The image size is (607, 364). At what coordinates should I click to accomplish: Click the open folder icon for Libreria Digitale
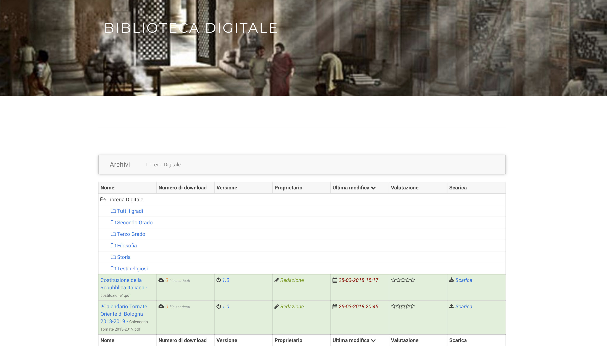(x=103, y=199)
